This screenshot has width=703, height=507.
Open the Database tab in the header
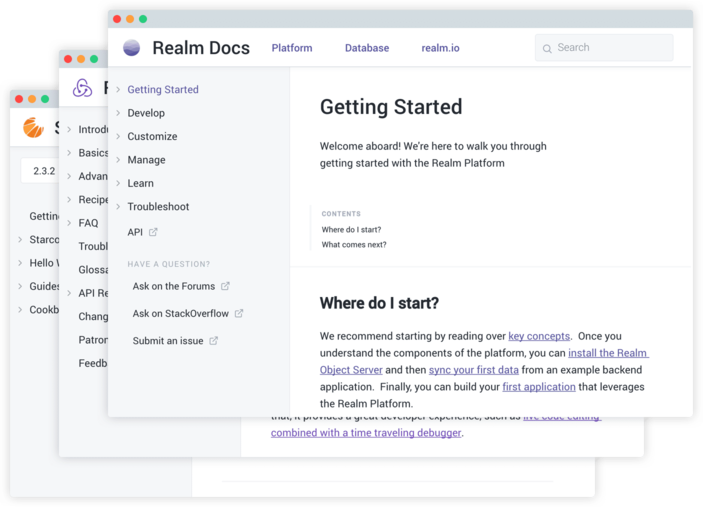click(x=367, y=48)
